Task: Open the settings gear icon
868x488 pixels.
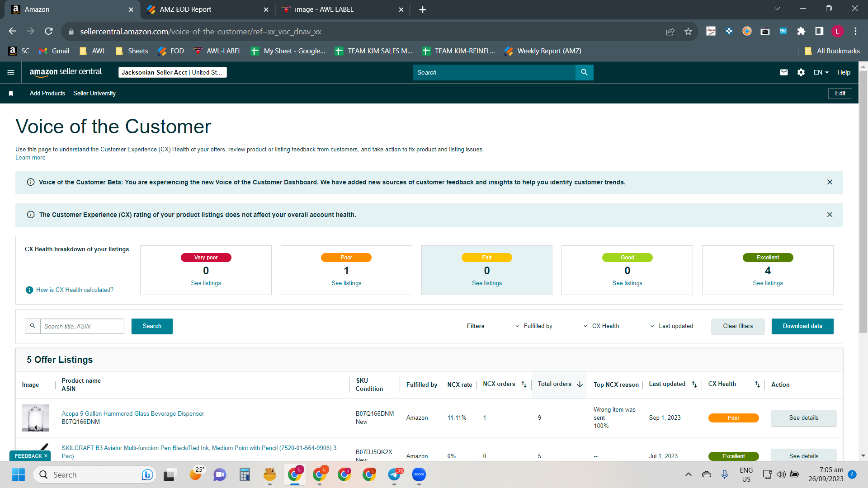Action: pos(801,72)
